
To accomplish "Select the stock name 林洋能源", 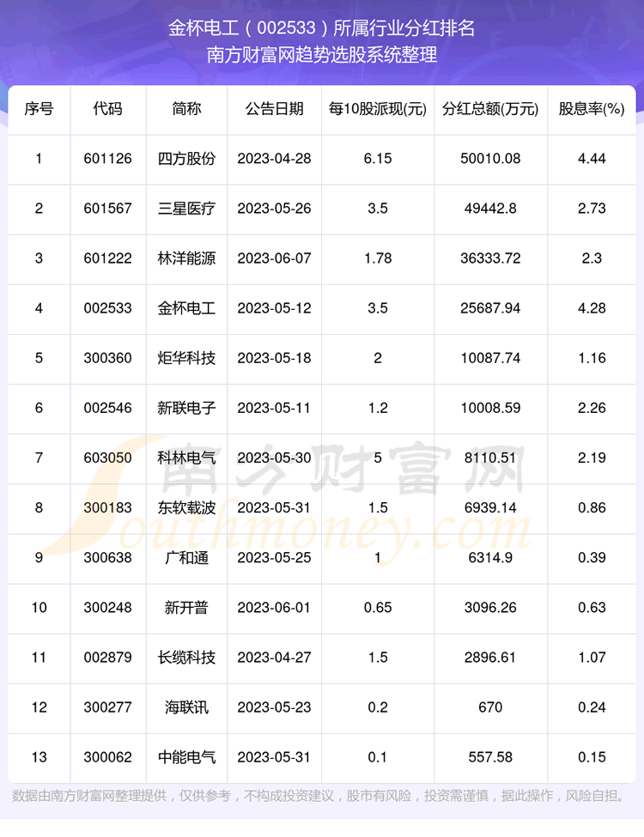I will (x=187, y=258).
